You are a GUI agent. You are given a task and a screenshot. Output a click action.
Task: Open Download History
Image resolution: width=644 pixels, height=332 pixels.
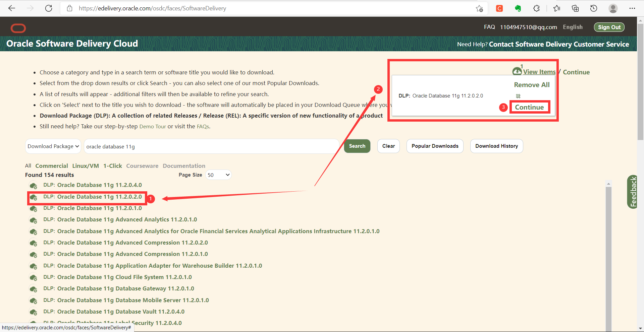click(497, 146)
